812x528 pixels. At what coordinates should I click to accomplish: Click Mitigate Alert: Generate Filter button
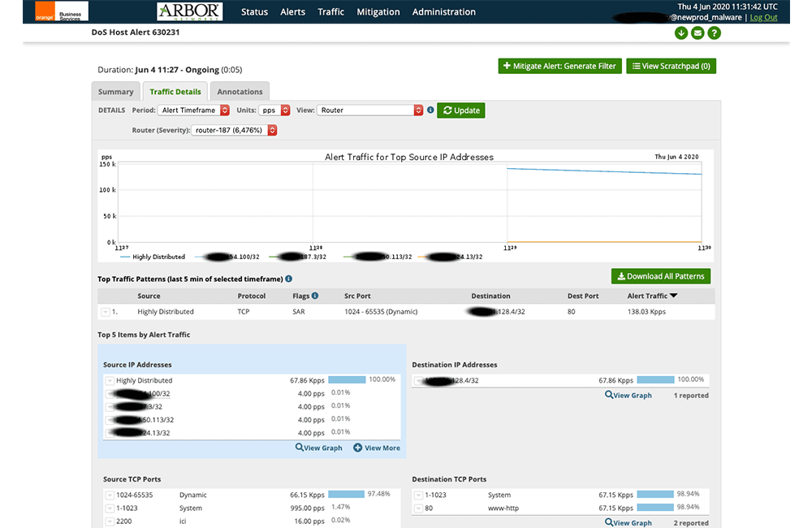[x=559, y=67]
